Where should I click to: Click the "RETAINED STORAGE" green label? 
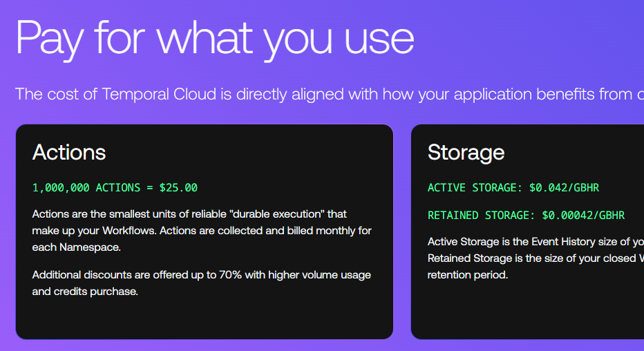point(481,216)
